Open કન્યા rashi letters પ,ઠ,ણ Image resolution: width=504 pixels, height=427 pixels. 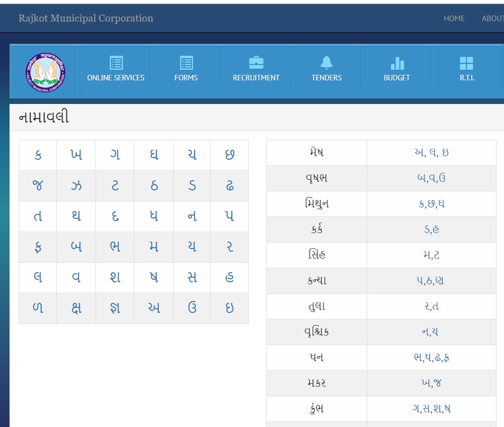click(430, 280)
